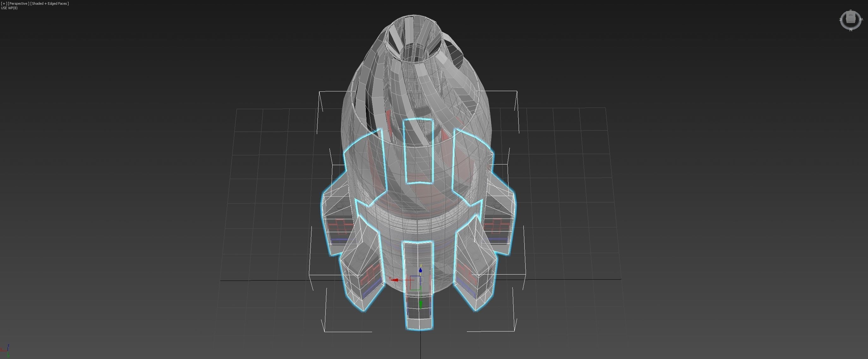The height and width of the screenshot is (359, 868).
Task: Select the isolated highlighted panel at model center
Action: [419, 151]
